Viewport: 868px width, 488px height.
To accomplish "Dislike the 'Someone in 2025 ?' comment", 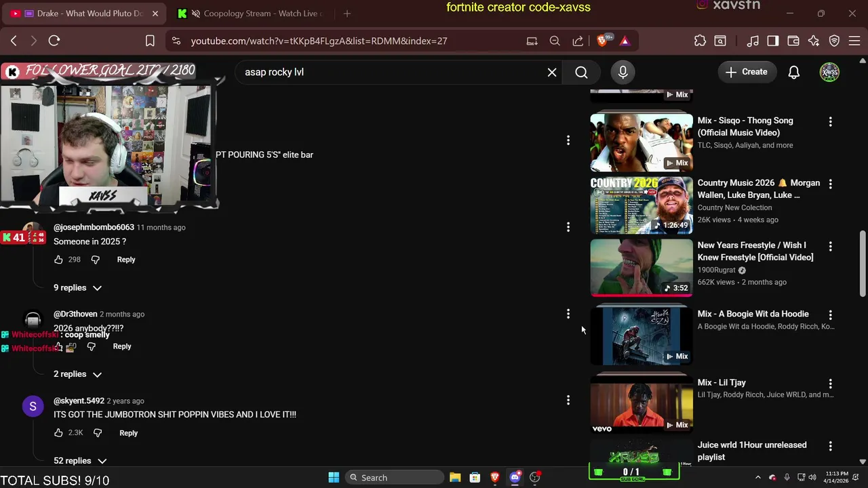I will tap(95, 260).
